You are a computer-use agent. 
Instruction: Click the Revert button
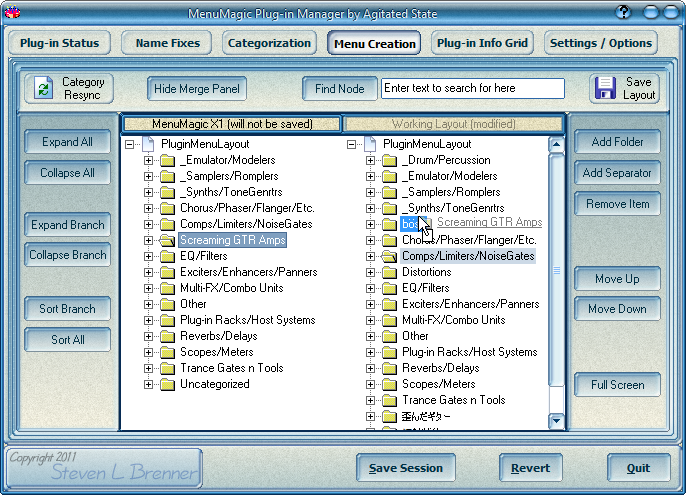click(530, 468)
